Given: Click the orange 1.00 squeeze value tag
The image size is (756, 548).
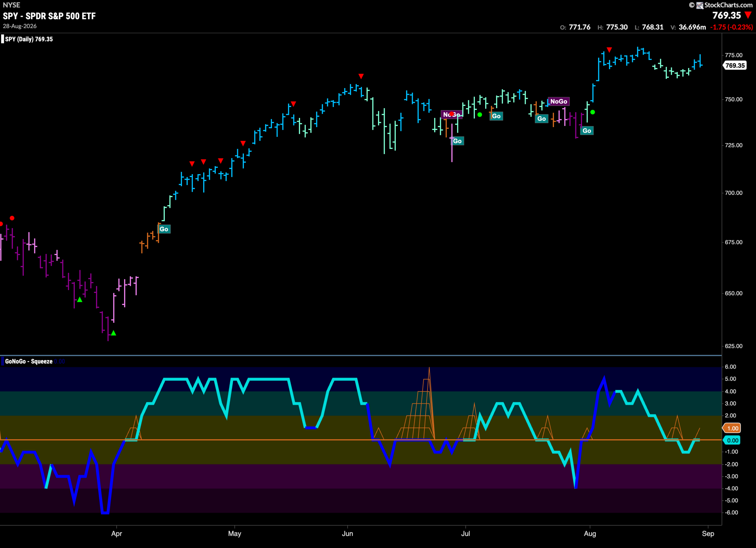Looking at the screenshot, I should coord(732,428).
